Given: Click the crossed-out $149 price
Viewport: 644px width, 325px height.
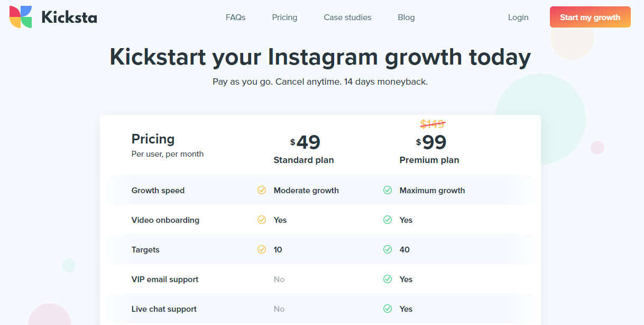Looking at the screenshot, I should coord(433,124).
